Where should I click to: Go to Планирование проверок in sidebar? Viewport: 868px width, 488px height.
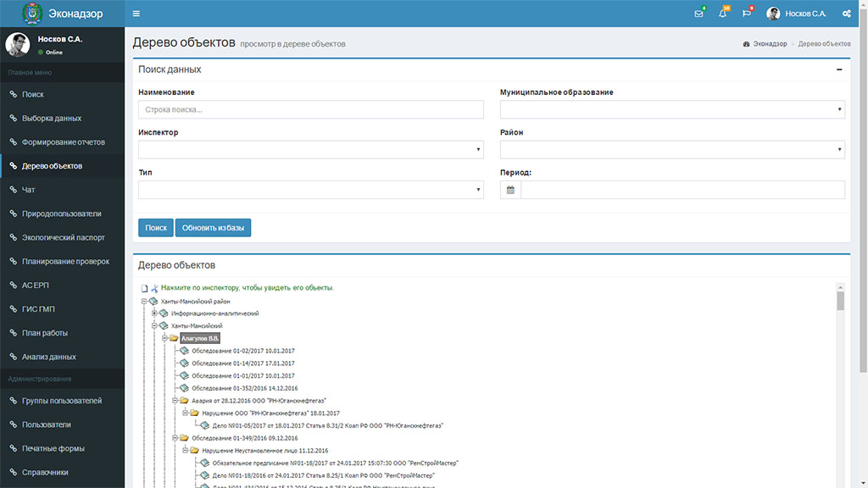click(x=65, y=262)
